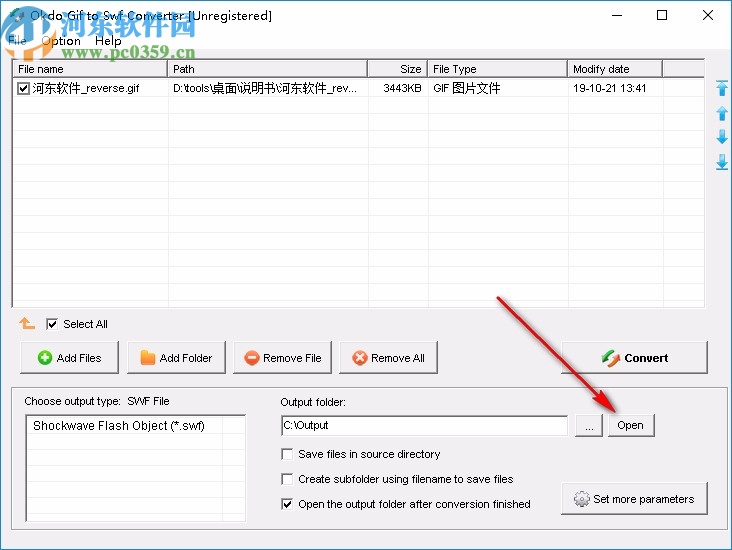Uncheck the 河东软件_reverse.gif file checkbox
Screen dimensions: 732x550
(23, 88)
